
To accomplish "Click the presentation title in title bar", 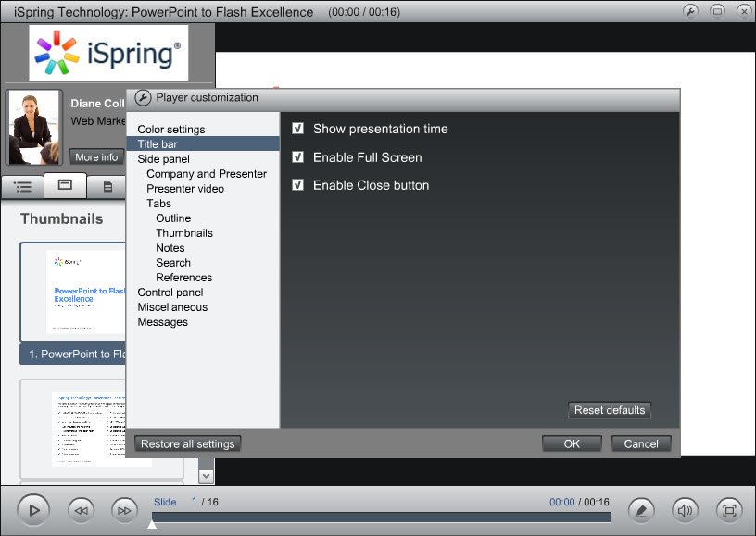I will tap(163, 11).
